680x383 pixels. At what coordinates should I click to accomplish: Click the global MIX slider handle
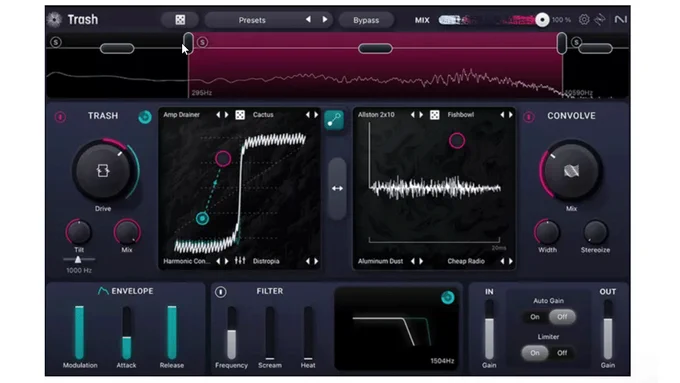pos(542,20)
